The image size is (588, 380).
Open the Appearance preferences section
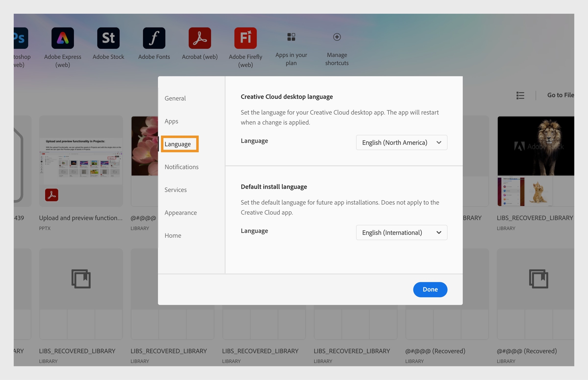pyautogui.click(x=181, y=213)
